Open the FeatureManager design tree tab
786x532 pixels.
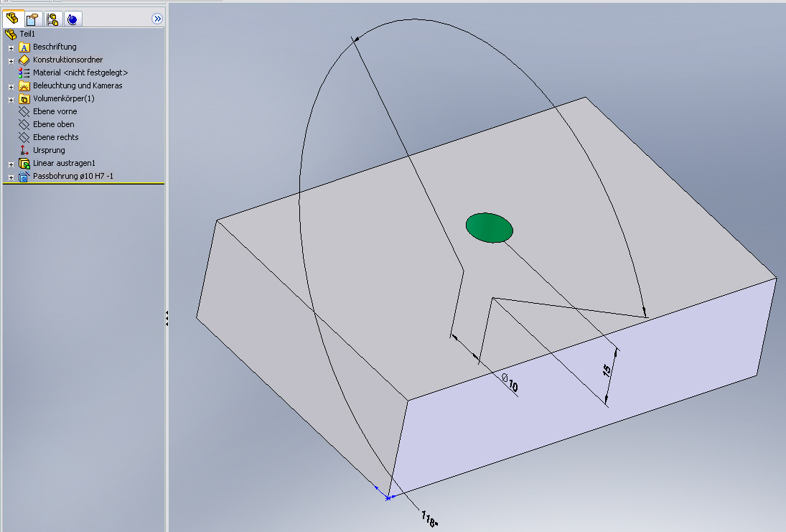click(x=12, y=19)
